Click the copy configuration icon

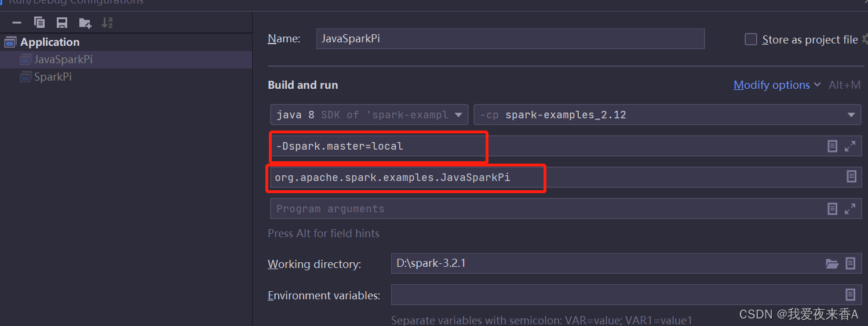pos(39,23)
